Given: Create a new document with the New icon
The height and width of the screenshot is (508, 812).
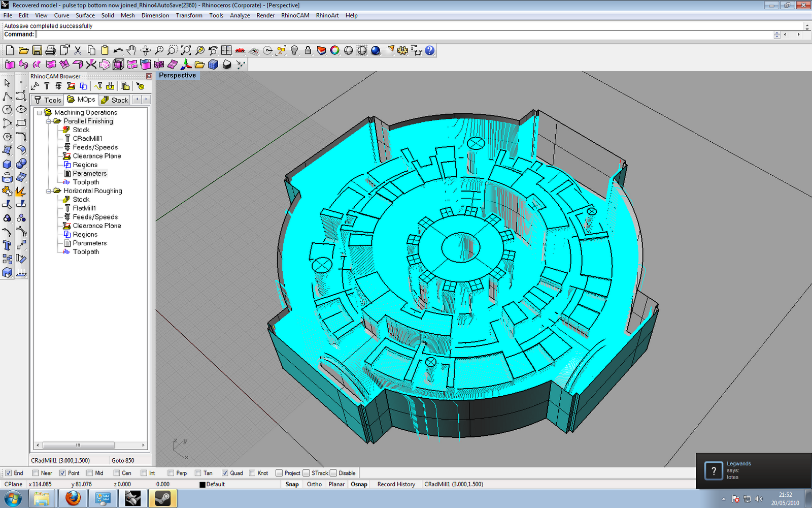Looking at the screenshot, I should (x=10, y=50).
